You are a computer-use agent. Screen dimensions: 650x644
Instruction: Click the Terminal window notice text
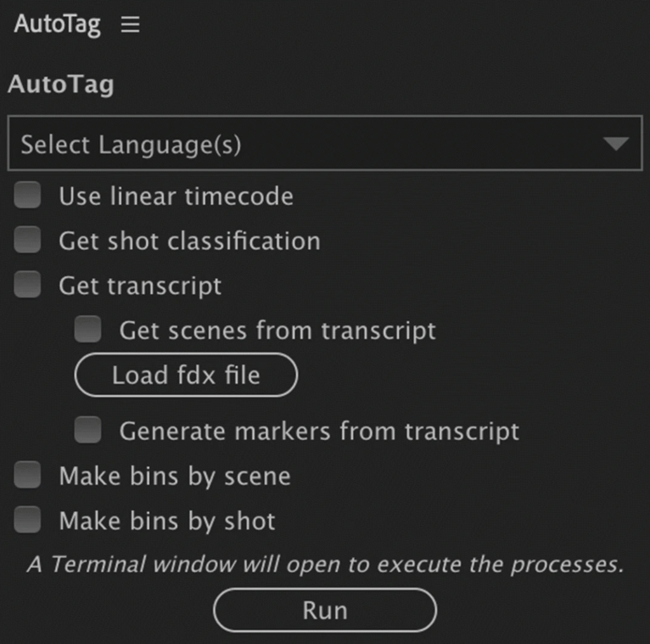click(325, 565)
